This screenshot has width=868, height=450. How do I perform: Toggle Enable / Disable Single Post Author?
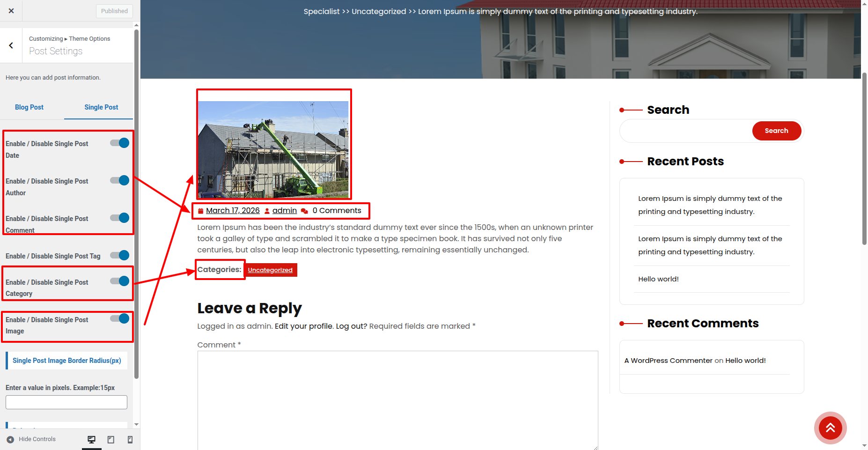point(120,181)
